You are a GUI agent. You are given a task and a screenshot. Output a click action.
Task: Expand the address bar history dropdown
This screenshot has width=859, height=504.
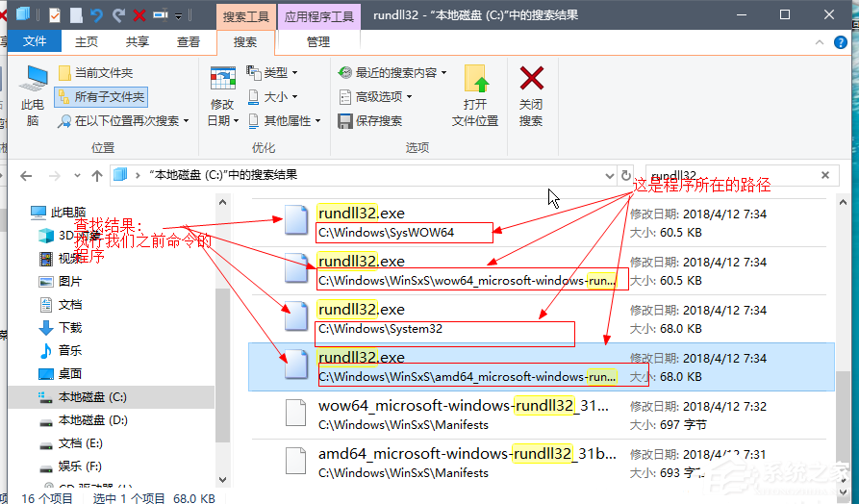pos(609,175)
